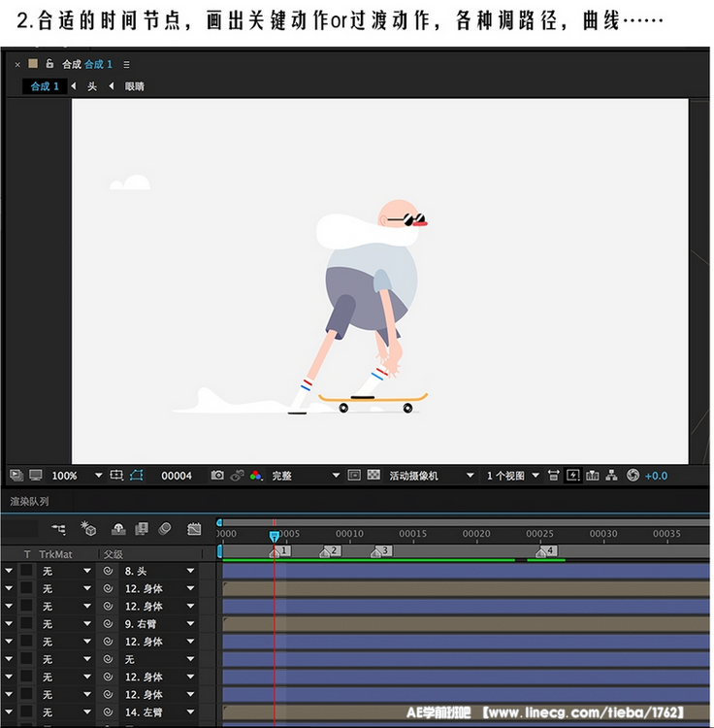Click 合成 1 in the breadcrumb navigator
Viewport: 714px width, 728px height.
(45, 85)
